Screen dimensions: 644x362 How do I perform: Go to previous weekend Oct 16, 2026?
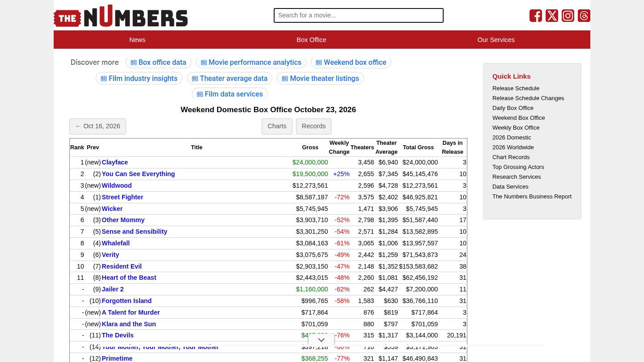pos(97,126)
